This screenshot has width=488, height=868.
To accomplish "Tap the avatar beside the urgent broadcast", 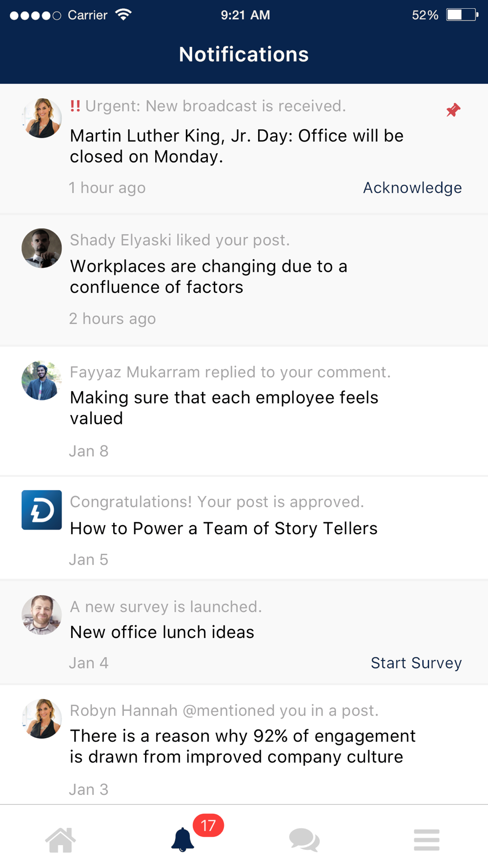I will tap(41, 118).
